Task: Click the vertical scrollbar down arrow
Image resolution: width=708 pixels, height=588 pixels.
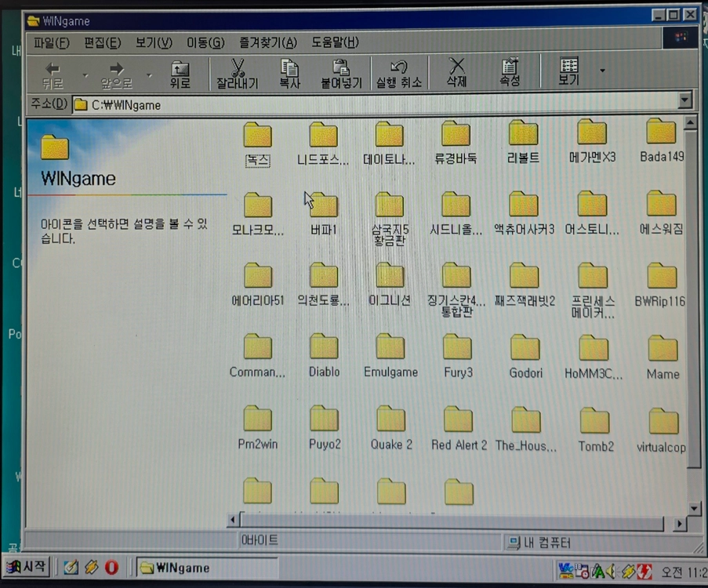Action: 695,509
